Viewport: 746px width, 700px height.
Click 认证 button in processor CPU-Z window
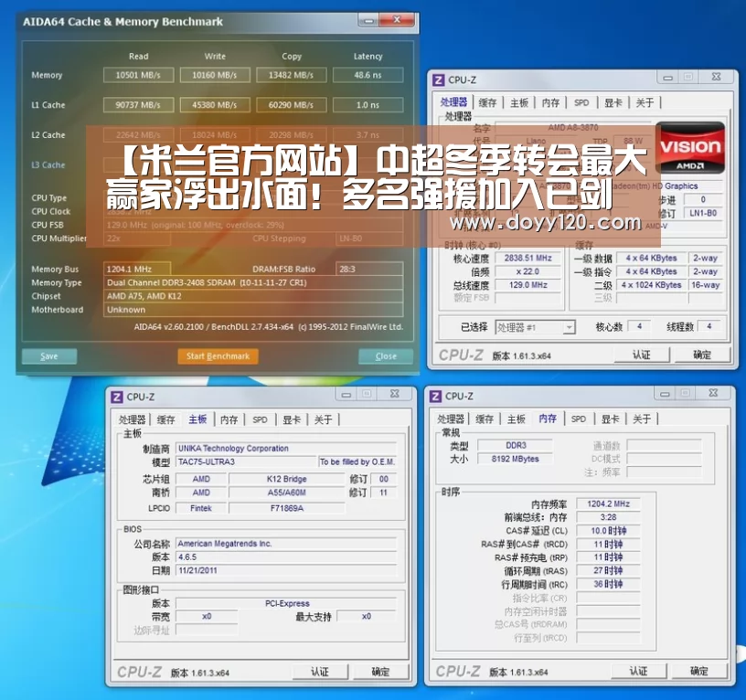pos(642,355)
